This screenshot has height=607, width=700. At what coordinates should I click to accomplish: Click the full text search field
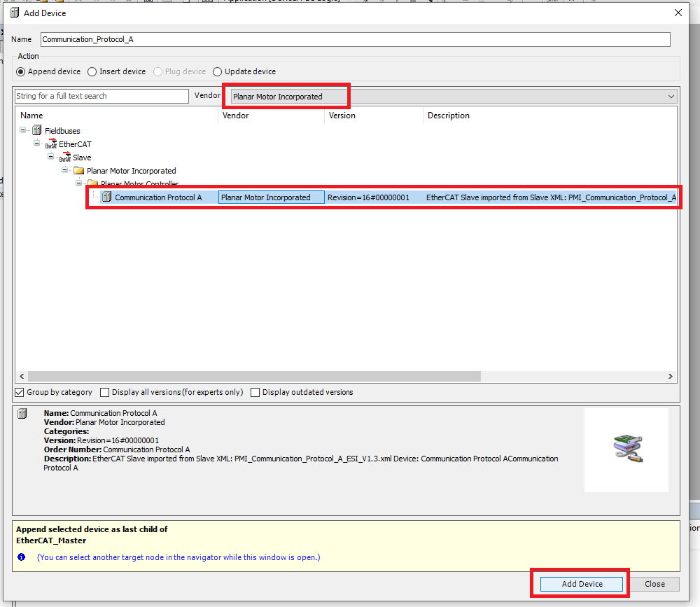point(101,96)
